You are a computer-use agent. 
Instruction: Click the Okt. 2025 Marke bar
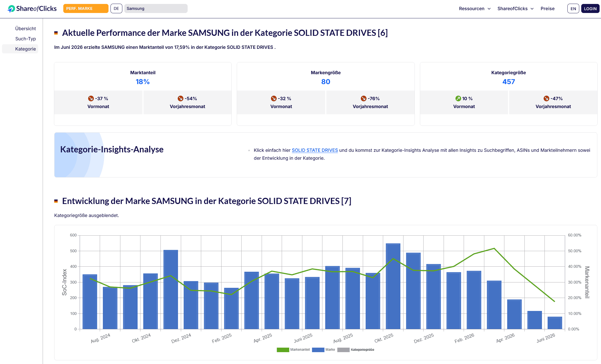pyautogui.click(x=393, y=286)
